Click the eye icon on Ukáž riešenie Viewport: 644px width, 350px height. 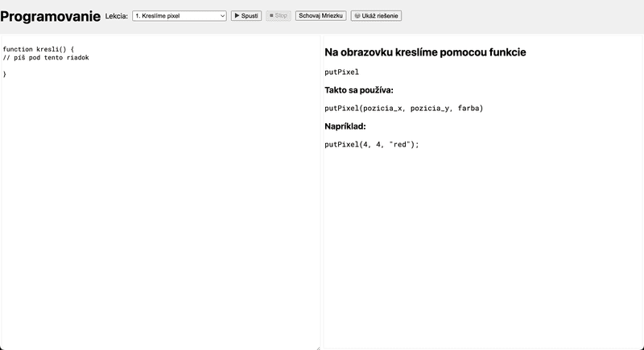click(357, 15)
